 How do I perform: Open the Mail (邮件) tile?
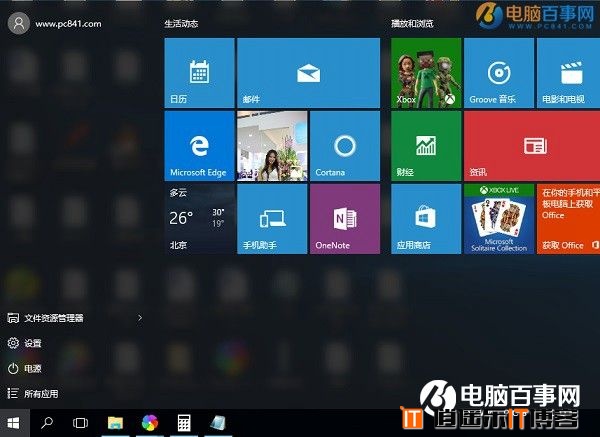[308, 73]
